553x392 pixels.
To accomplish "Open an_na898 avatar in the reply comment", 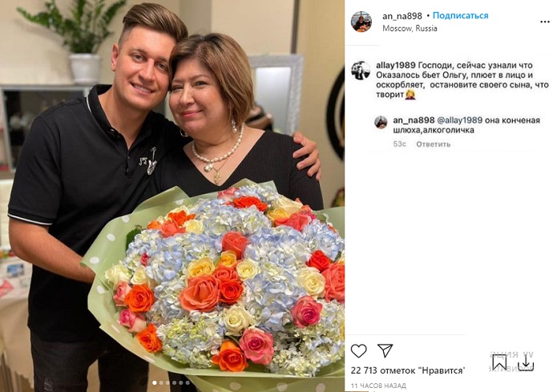I will click(x=381, y=123).
